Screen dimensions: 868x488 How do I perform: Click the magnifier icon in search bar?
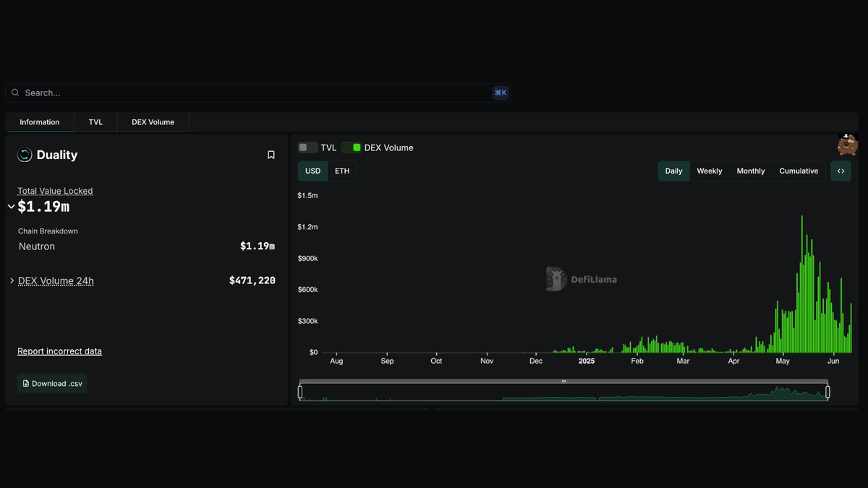click(x=15, y=93)
